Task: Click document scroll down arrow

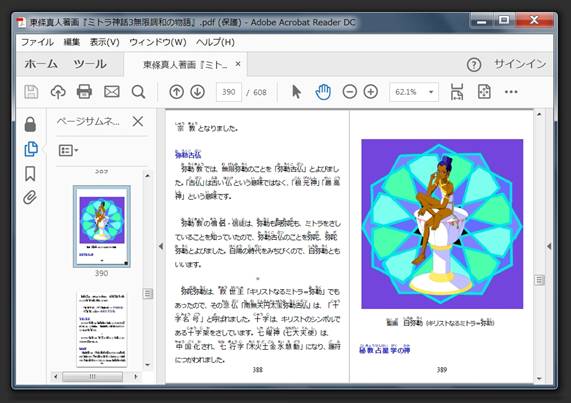Action: 539,379
